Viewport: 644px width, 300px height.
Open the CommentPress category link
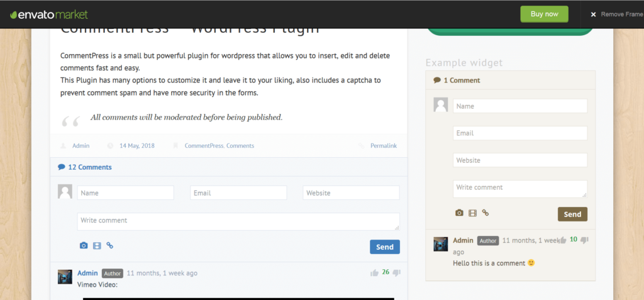click(x=204, y=145)
